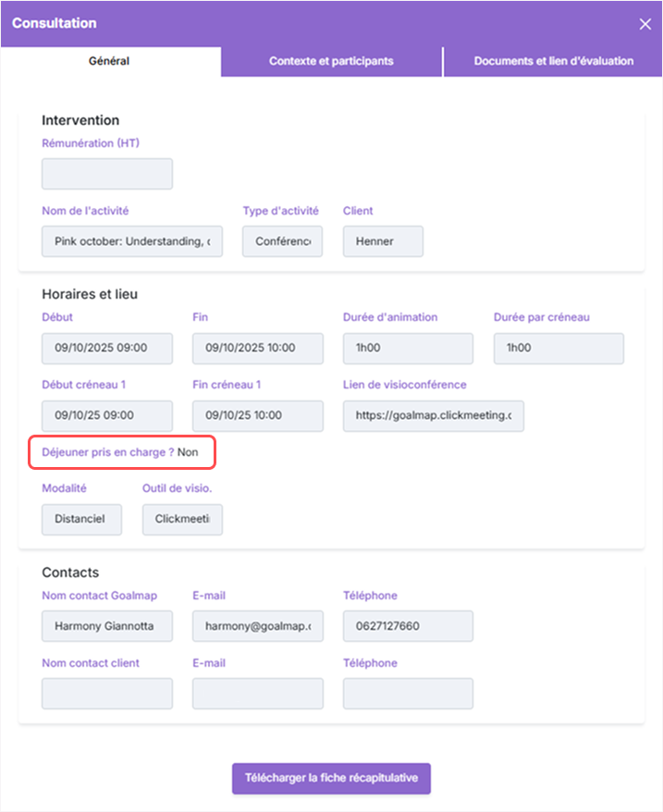Viewport: 663px width, 812px height.
Task: Click the Consultation title text
Action: click(55, 23)
